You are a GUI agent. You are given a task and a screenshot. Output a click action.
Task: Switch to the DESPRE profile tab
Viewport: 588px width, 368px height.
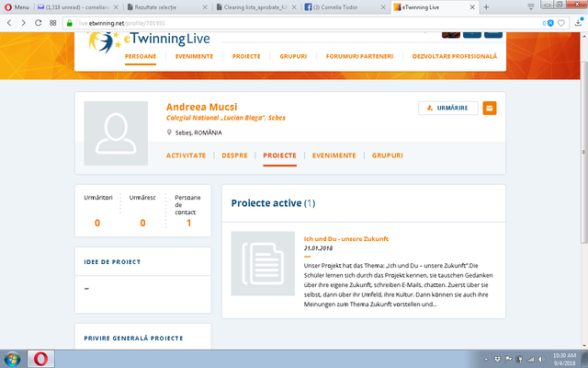(x=234, y=155)
